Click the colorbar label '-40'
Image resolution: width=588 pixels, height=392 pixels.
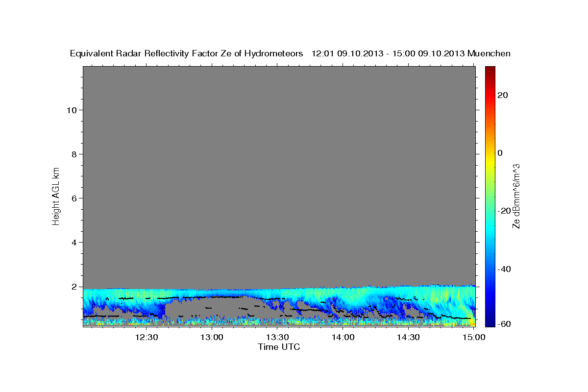pos(503,269)
